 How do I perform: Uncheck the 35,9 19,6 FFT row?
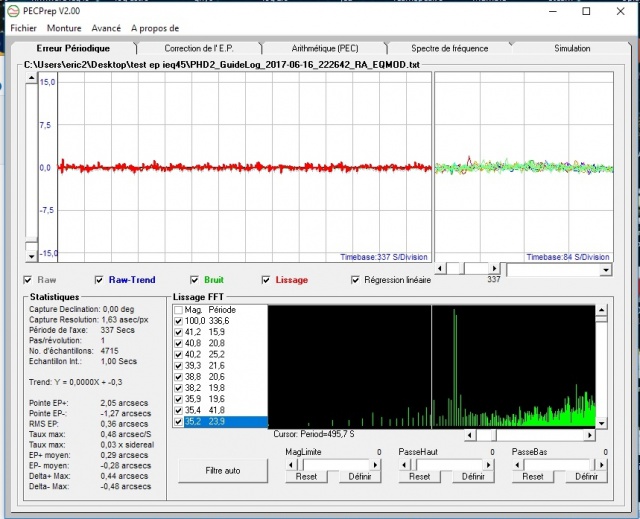pos(178,399)
